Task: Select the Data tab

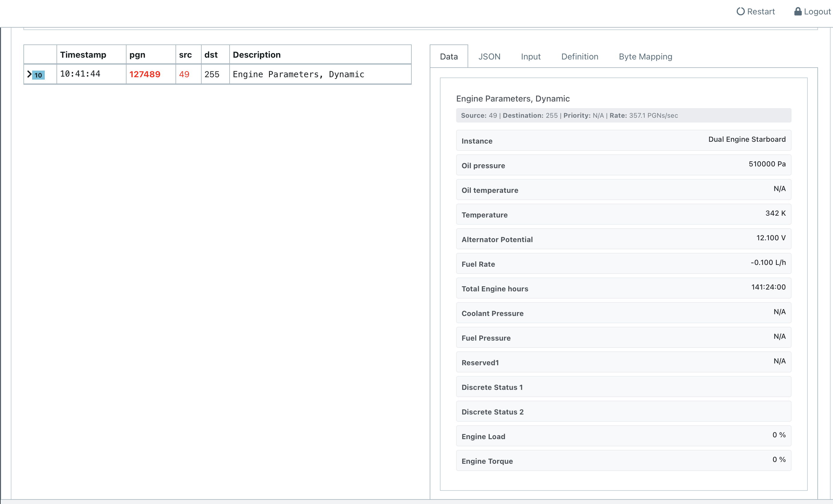Action: tap(449, 56)
